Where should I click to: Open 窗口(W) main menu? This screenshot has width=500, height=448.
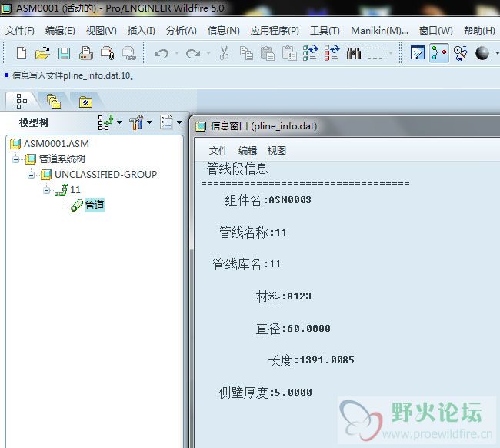pos(436,31)
